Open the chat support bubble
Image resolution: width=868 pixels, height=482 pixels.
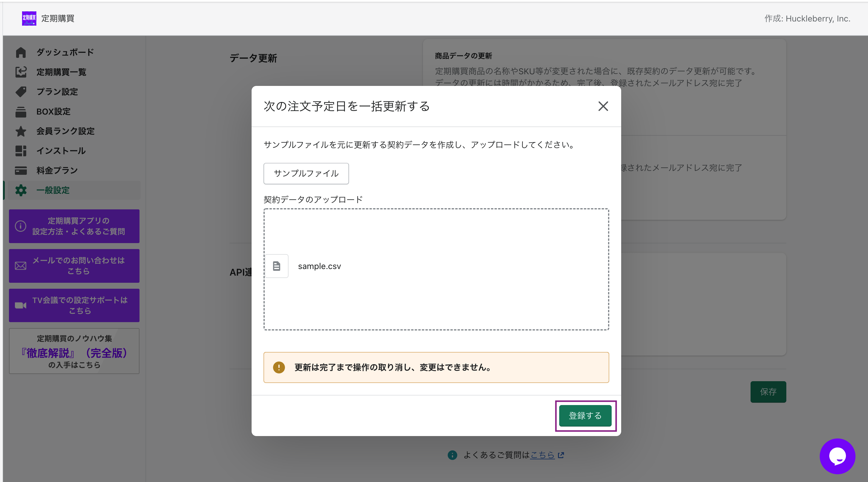837,456
